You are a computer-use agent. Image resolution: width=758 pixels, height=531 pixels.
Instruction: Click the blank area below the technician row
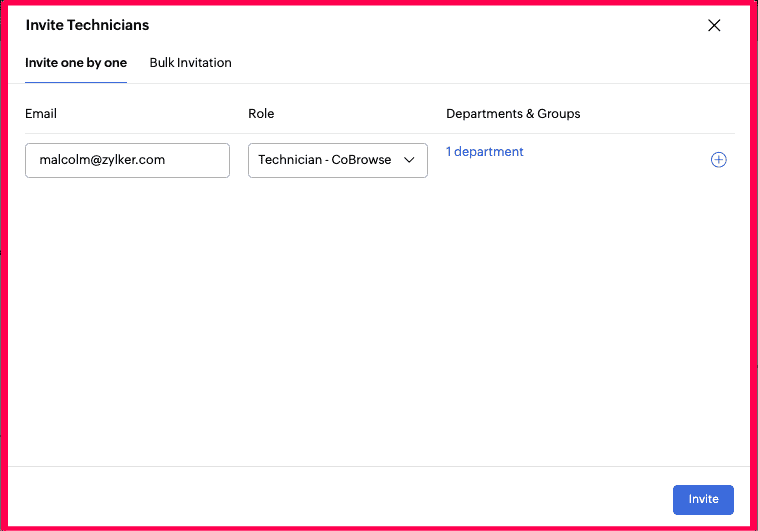[379, 320]
